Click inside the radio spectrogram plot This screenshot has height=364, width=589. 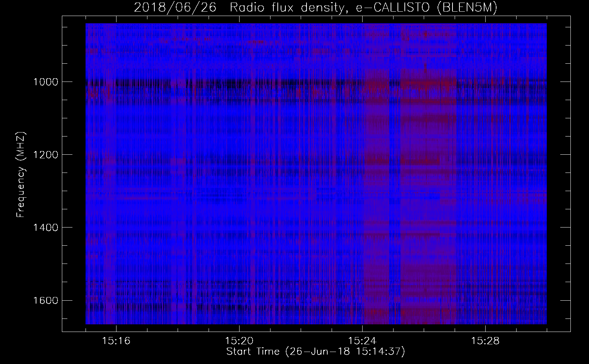coord(316,174)
